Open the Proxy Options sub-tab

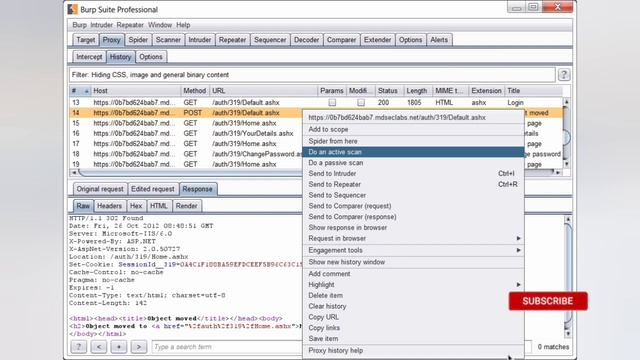151,57
